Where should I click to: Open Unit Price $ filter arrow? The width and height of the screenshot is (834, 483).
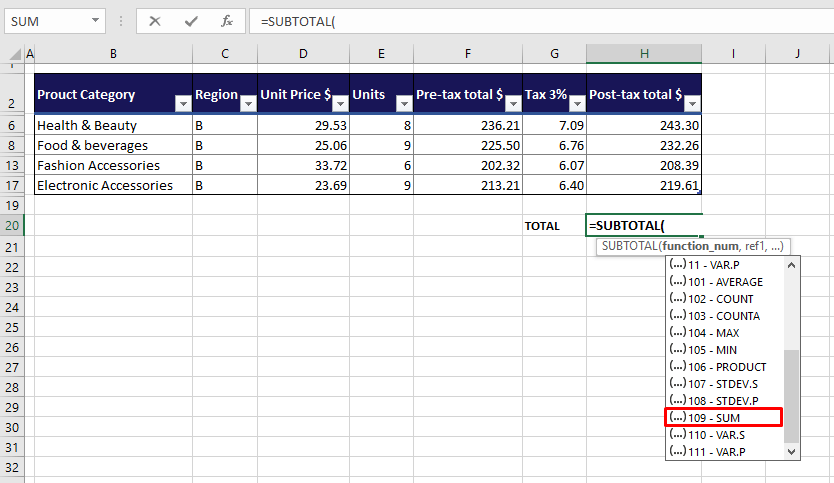point(340,103)
